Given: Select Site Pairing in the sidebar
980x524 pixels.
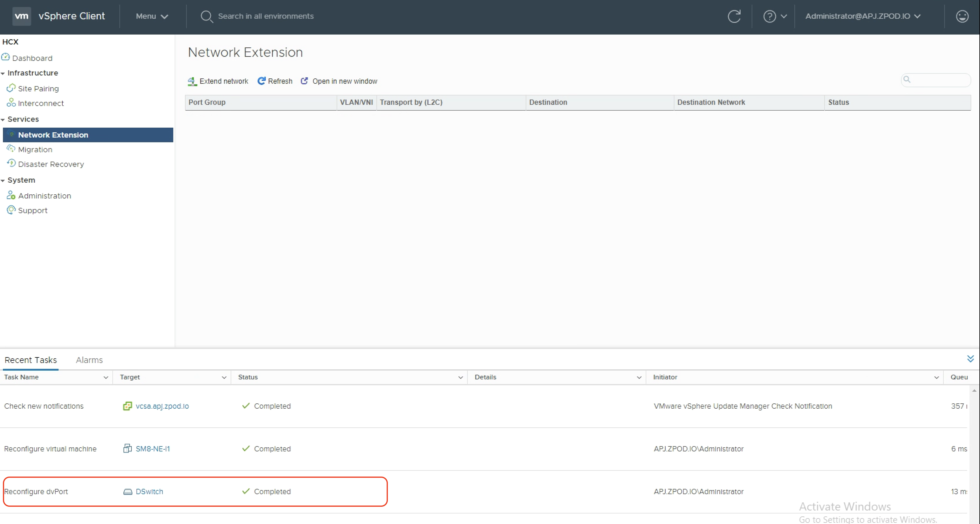Looking at the screenshot, I should [38, 89].
